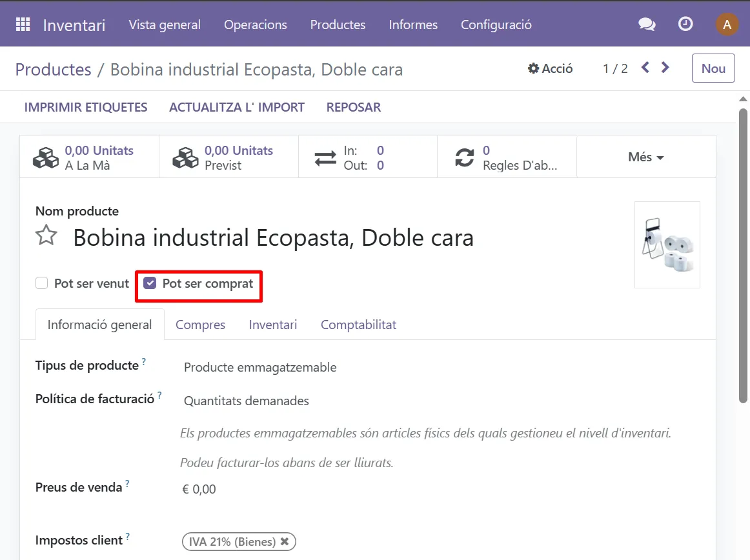
Task: Open the Operacions menu
Action: (x=255, y=25)
